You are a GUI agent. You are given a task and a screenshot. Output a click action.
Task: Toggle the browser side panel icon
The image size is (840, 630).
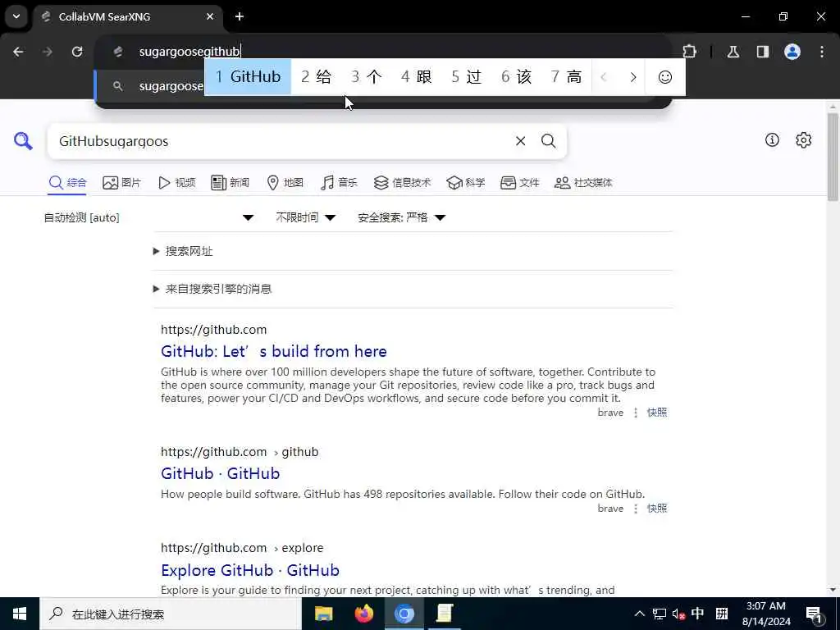click(x=763, y=52)
